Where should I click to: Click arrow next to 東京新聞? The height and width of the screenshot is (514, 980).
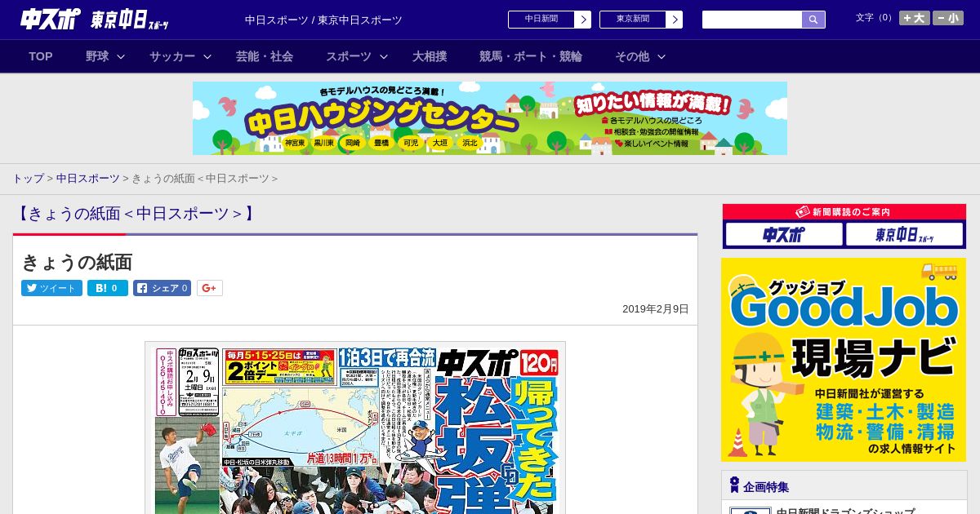[x=675, y=20]
